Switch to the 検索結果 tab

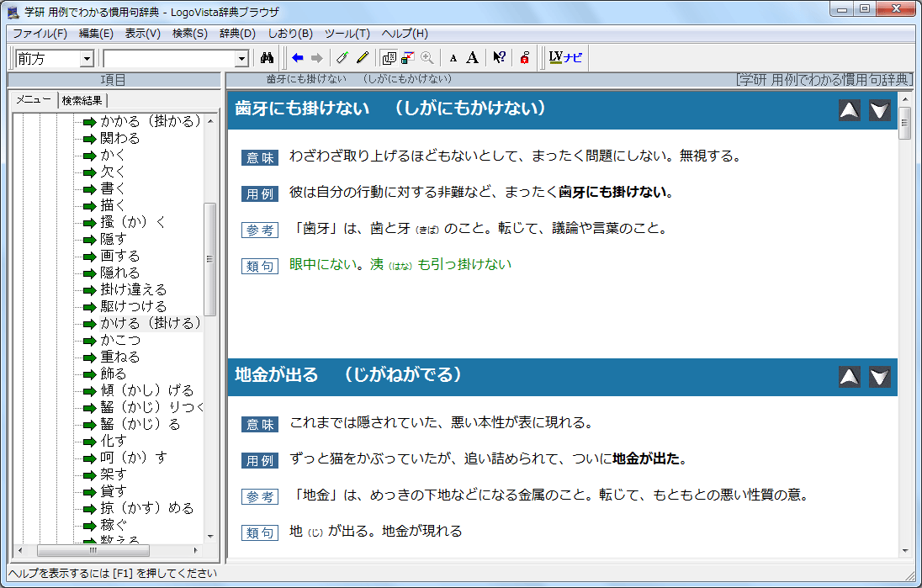click(83, 100)
